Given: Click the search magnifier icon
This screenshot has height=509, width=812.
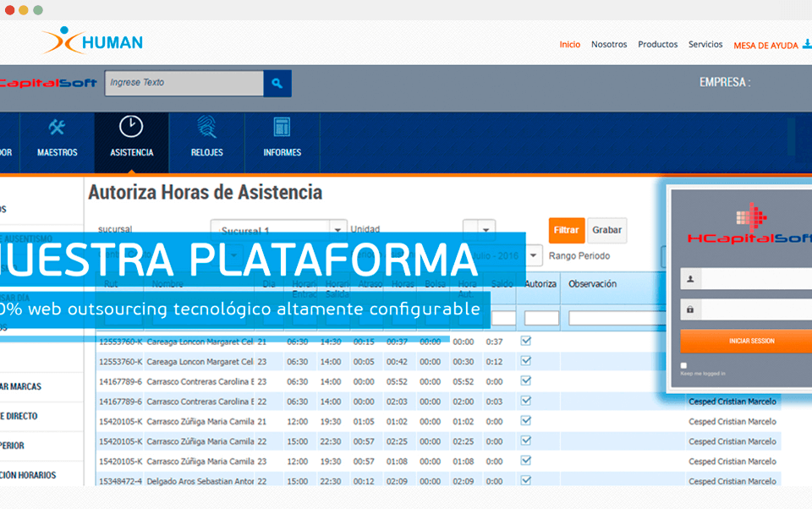Looking at the screenshot, I should (x=277, y=83).
